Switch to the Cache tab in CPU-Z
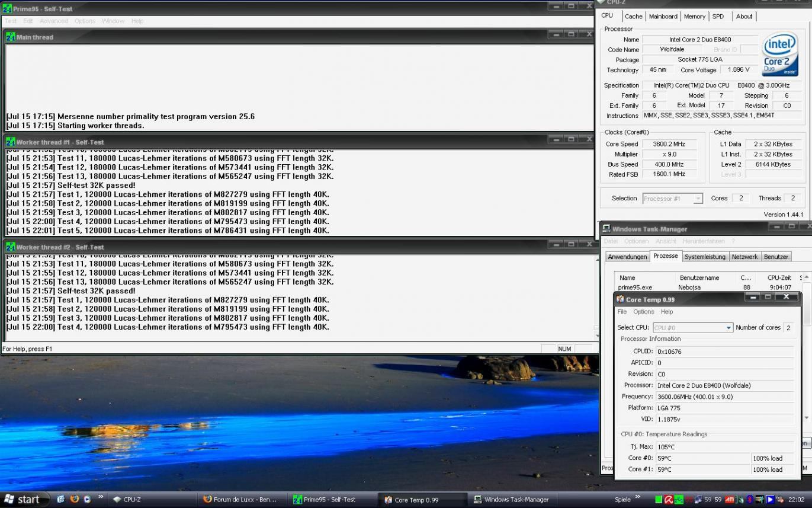The width and height of the screenshot is (812, 508). [x=633, y=17]
